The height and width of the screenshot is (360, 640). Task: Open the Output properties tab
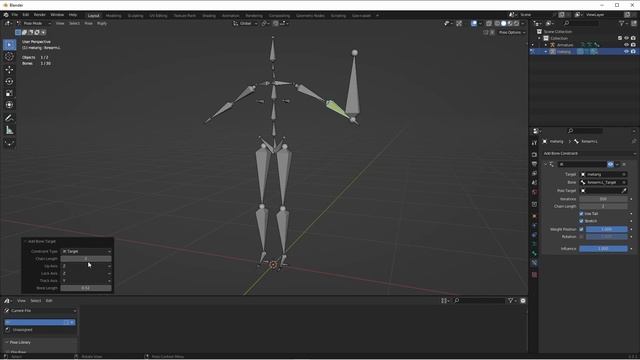(x=534, y=164)
